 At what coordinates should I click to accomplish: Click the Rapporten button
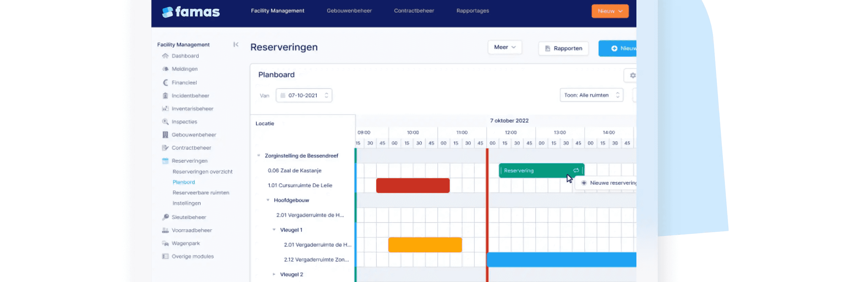[563, 48]
